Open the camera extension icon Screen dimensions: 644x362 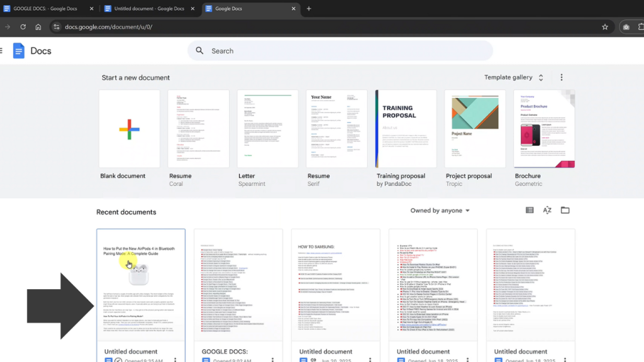pos(626,27)
